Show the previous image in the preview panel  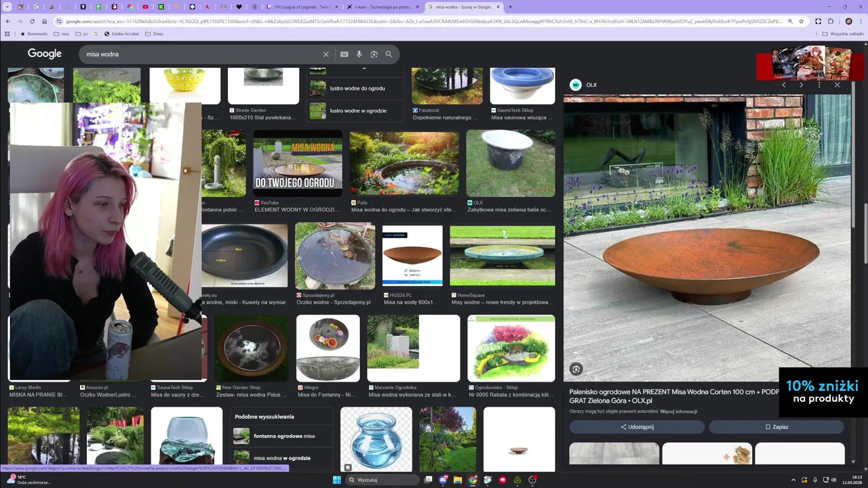pos(784,85)
